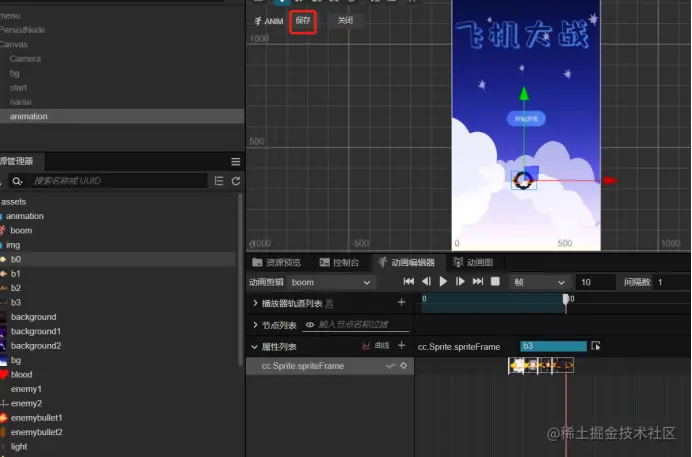The width and height of the screenshot is (692, 457).
Task: Select the start node in hierarchy
Action: 18,88
